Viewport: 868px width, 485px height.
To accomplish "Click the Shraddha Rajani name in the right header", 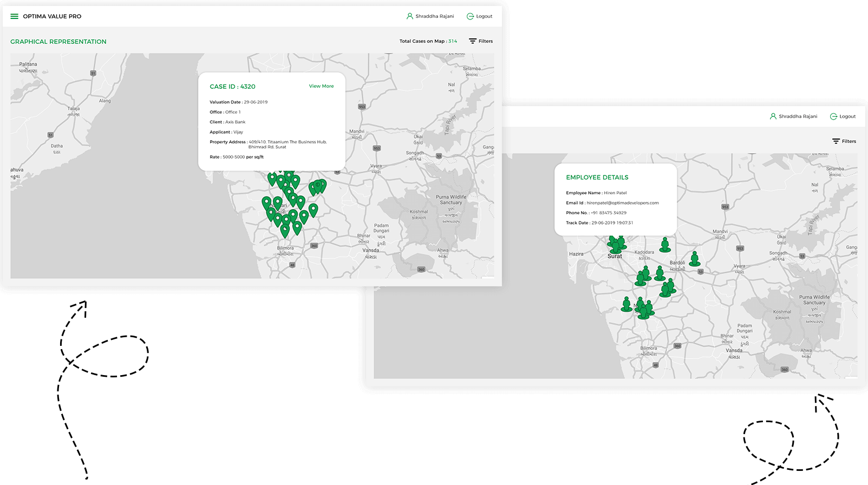I will click(798, 116).
